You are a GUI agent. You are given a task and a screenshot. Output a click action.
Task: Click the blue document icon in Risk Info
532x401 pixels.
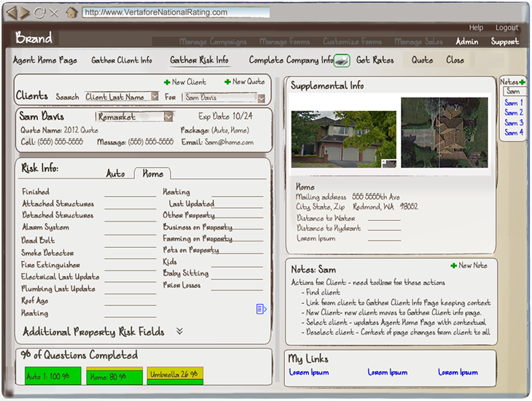(x=262, y=310)
